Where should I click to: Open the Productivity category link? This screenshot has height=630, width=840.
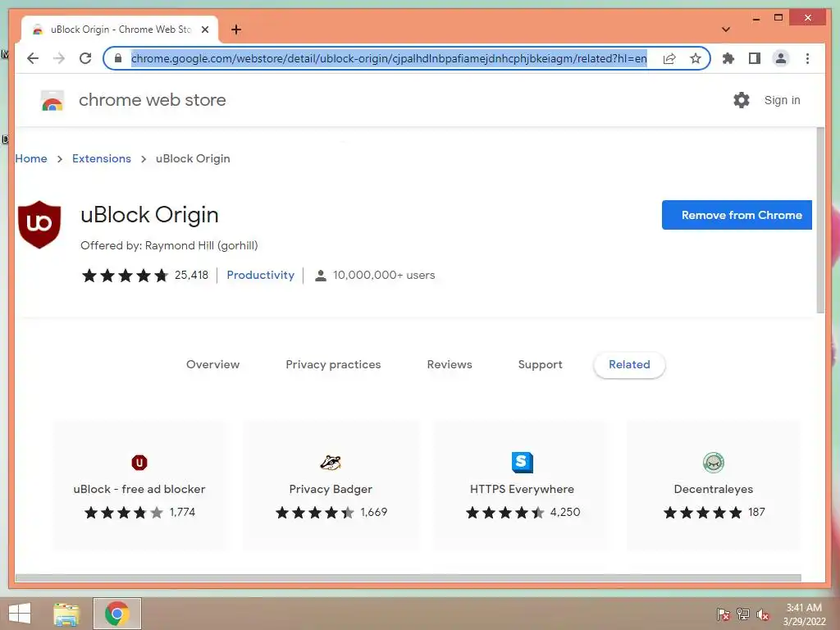point(260,275)
